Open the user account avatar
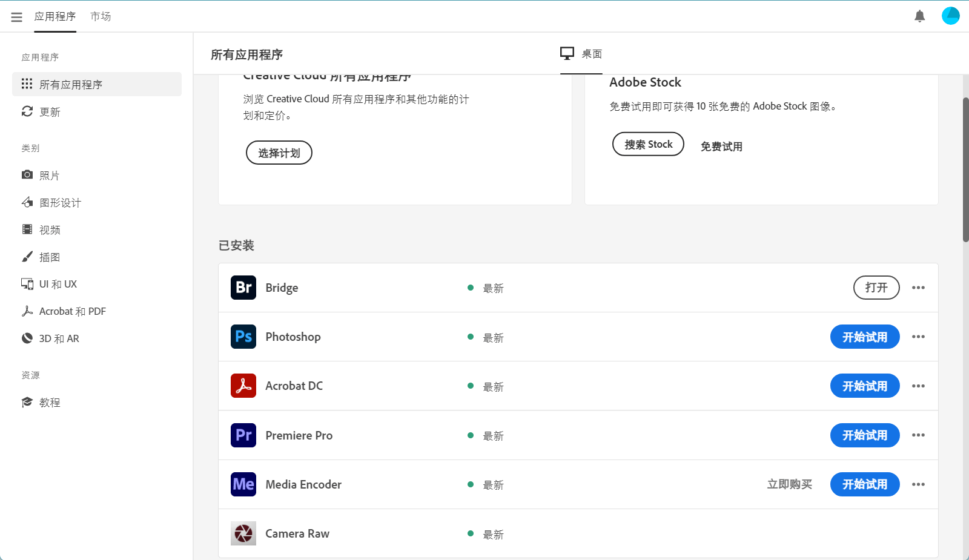This screenshot has height=560, width=969. [950, 16]
